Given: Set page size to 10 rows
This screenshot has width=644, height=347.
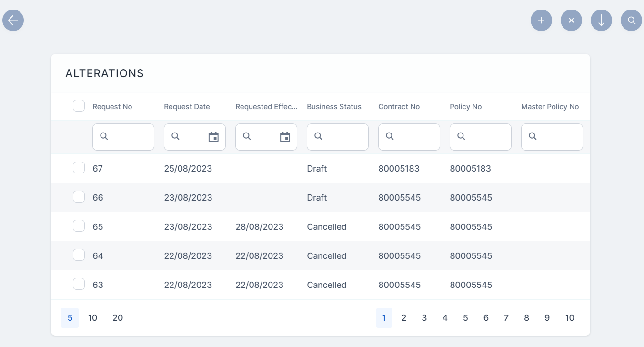Looking at the screenshot, I should pos(92,318).
